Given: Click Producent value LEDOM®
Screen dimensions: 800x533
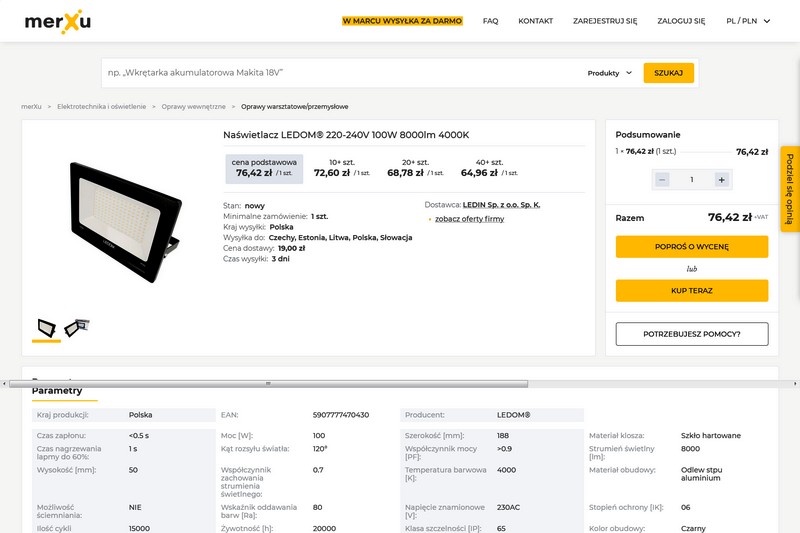Looking at the screenshot, I should pyautogui.click(x=513, y=415).
